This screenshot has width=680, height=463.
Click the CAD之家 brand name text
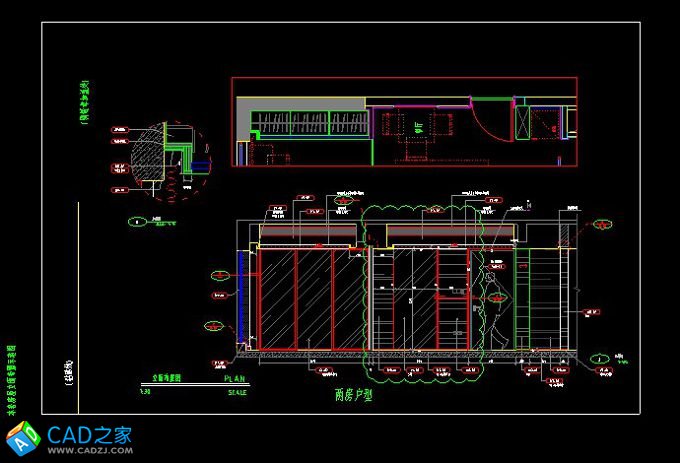88,432
